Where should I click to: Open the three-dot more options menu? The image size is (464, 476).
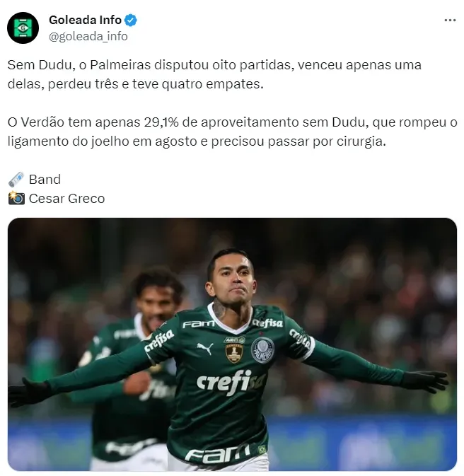pos(450,21)
